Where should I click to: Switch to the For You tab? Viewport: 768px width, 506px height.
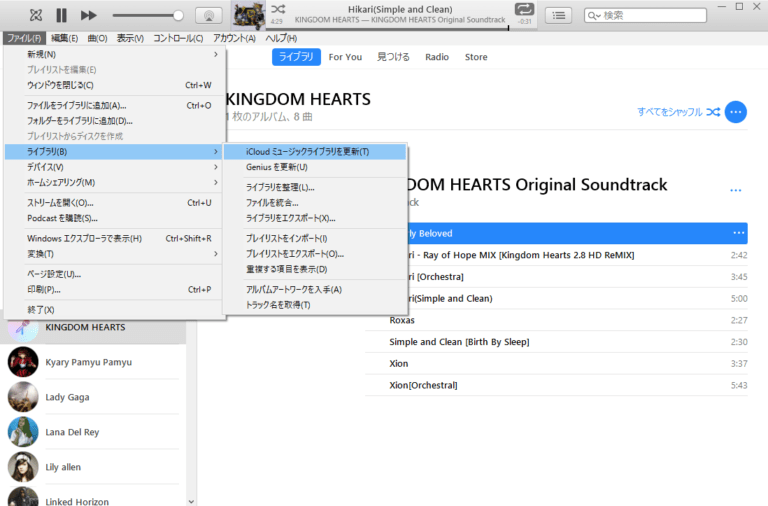pyautogui.click(x=345, y=57)
